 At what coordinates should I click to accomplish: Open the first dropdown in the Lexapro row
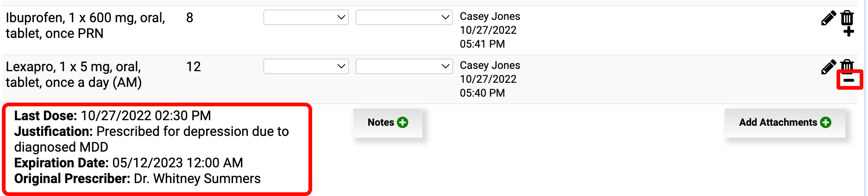click(x=306, y=67)
